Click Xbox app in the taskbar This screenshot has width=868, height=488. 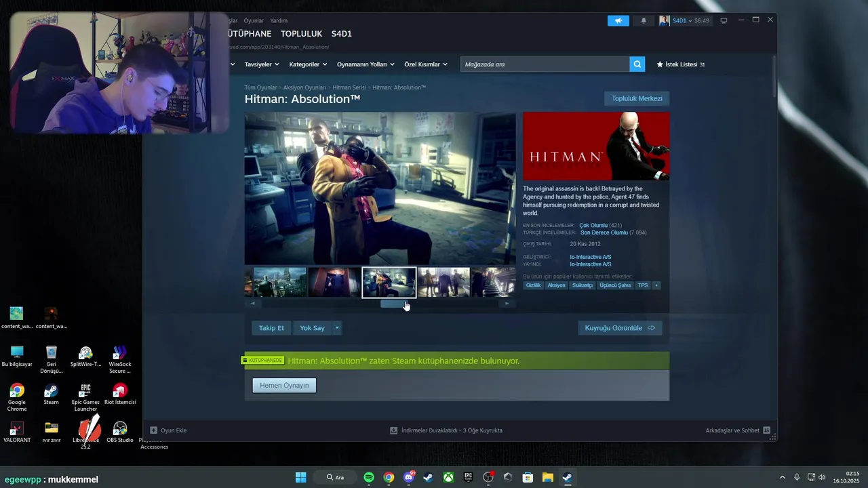tap(448, 477)
